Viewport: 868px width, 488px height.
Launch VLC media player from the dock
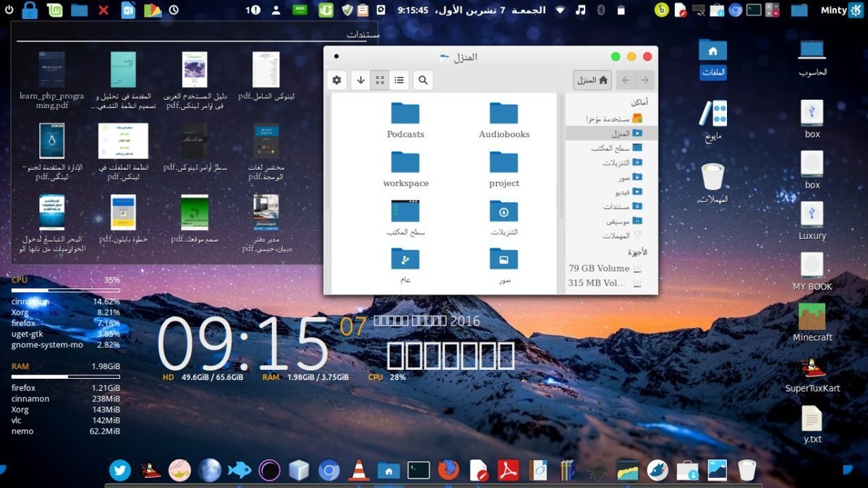[358, 471]
